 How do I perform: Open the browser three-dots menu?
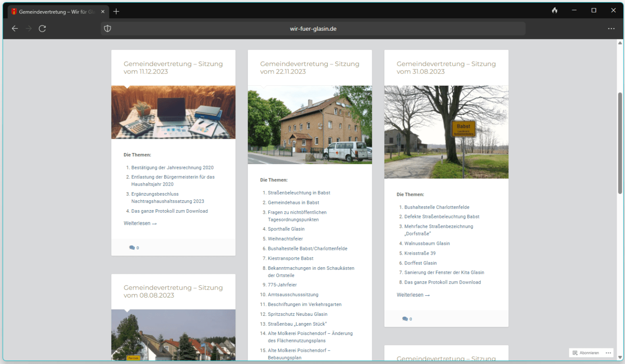611,29
